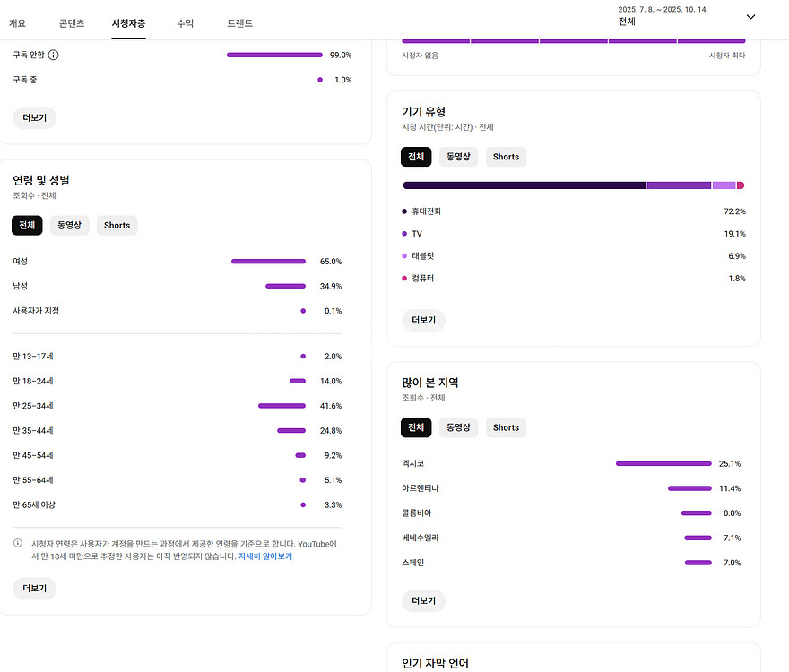Image resolution: width=789 pixels, height=672 pixels.
Task: Select 동영상 filter in 많이 본 지역 card
Action: click(458, 427)
